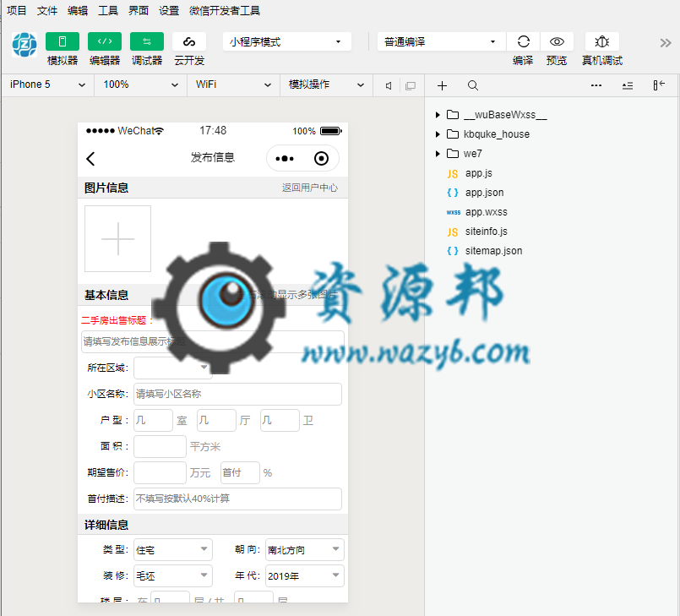The image size is (680, 616).
Task: Open the 微信开发者工具 menu
Action: [x=225, y=10]
